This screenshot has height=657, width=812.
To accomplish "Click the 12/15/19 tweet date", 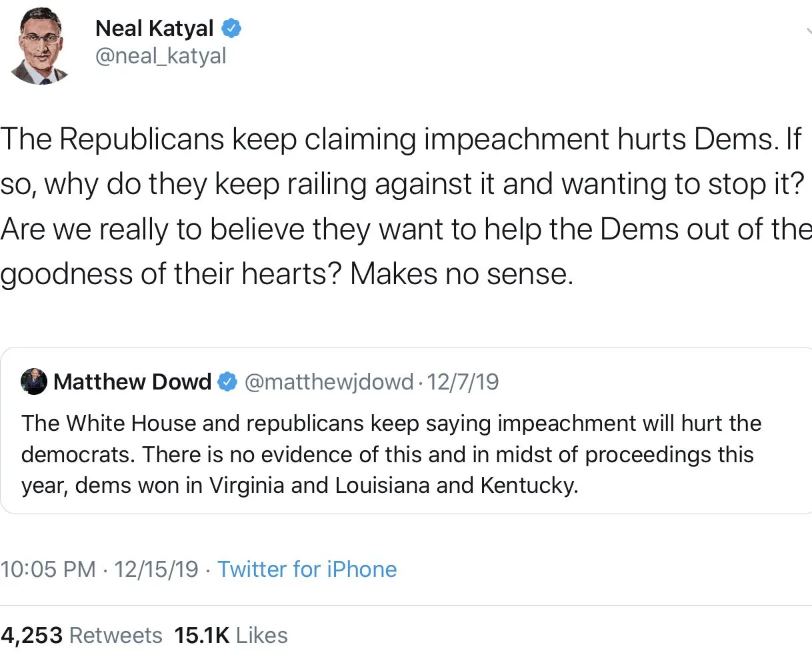I will coord(156,570).
